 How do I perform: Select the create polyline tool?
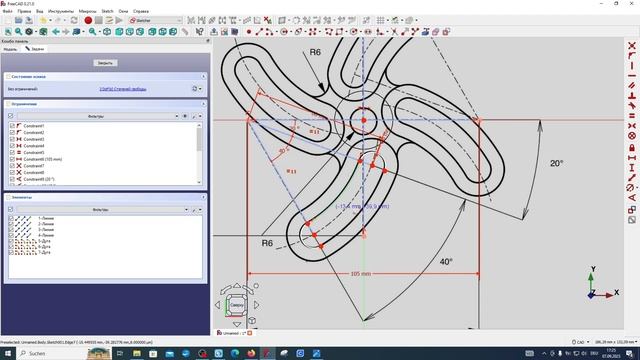329,31
